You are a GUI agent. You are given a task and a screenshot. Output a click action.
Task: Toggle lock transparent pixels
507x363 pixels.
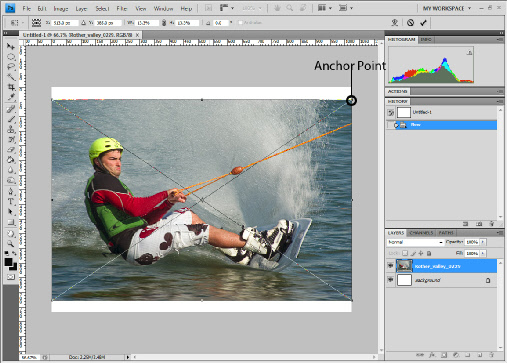point(405,253)
